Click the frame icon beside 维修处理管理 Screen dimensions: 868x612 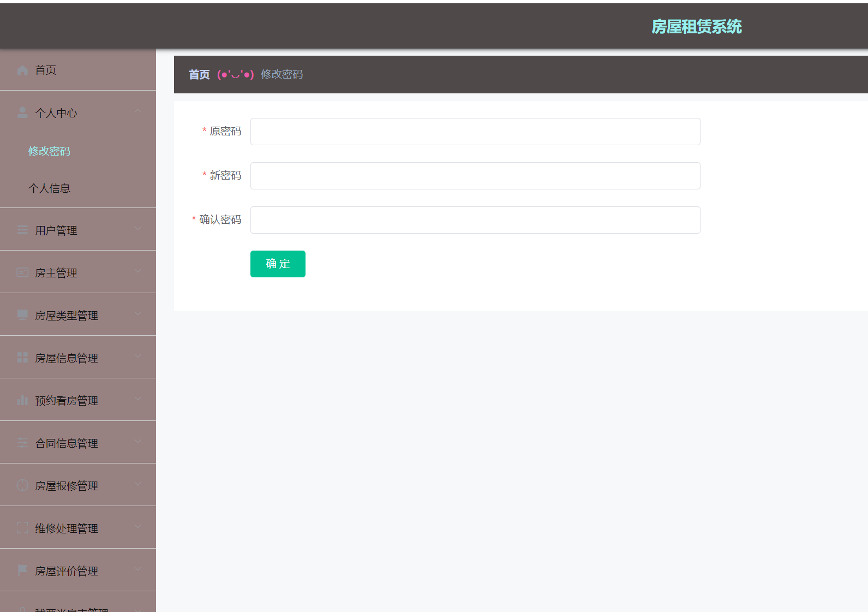tap(22, 528)
